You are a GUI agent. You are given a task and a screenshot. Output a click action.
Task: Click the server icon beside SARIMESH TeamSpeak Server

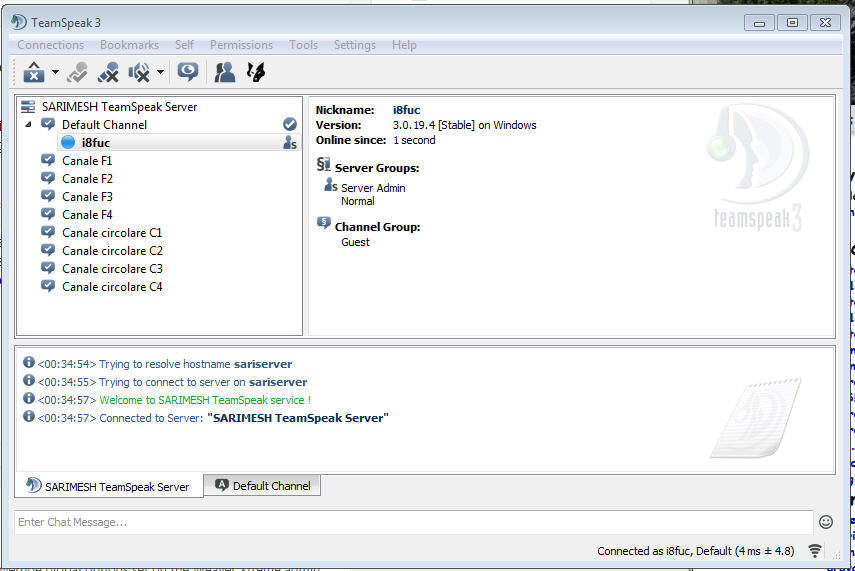28,106
